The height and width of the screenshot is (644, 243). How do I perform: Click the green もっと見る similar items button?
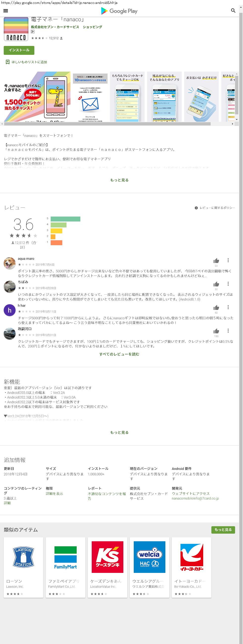coord(223,530)
